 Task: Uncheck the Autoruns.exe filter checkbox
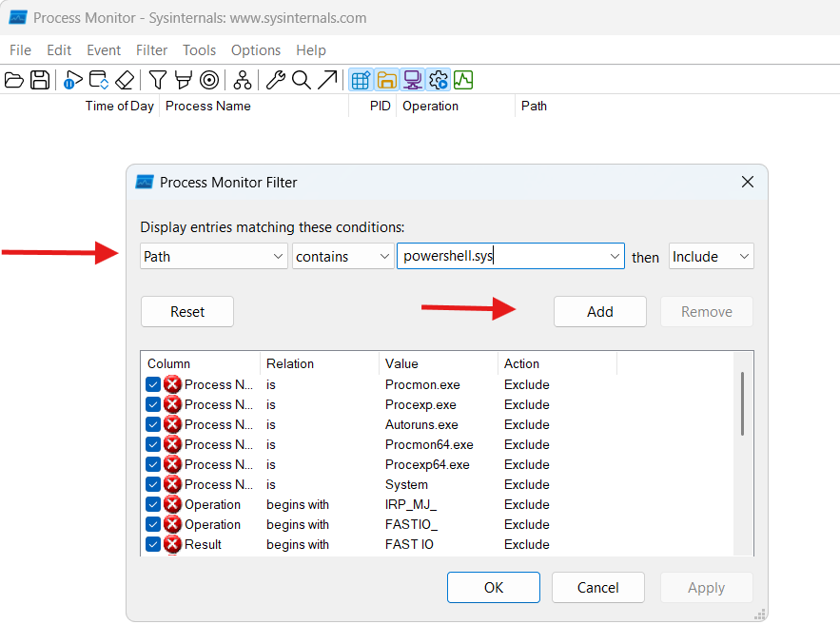(x=152, y=424)
